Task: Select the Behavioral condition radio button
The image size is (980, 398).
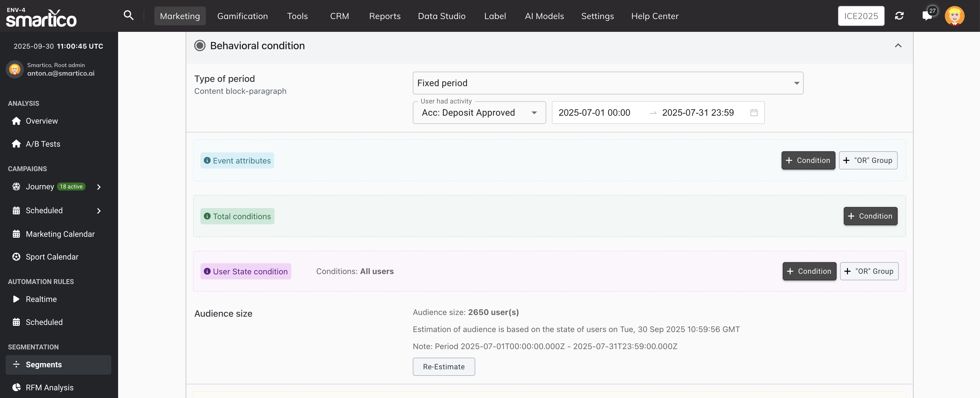Action: (x=200, y=46)
